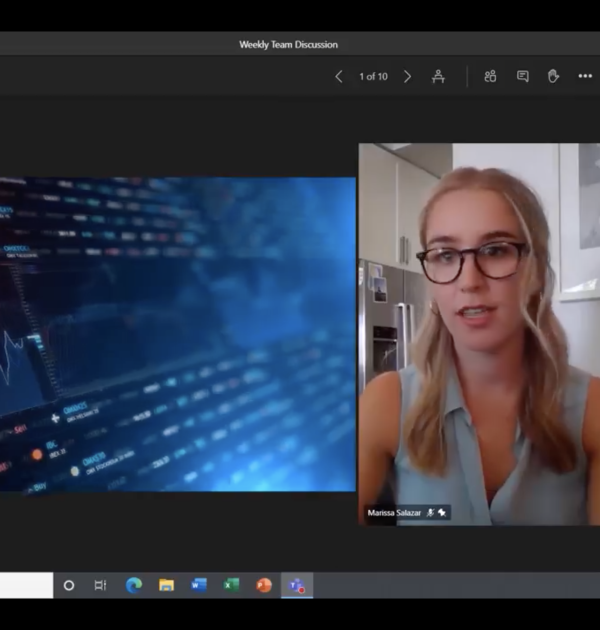Raise your hand in the meeting
This screenshot has height=630, width=600.
click(553, 76)
